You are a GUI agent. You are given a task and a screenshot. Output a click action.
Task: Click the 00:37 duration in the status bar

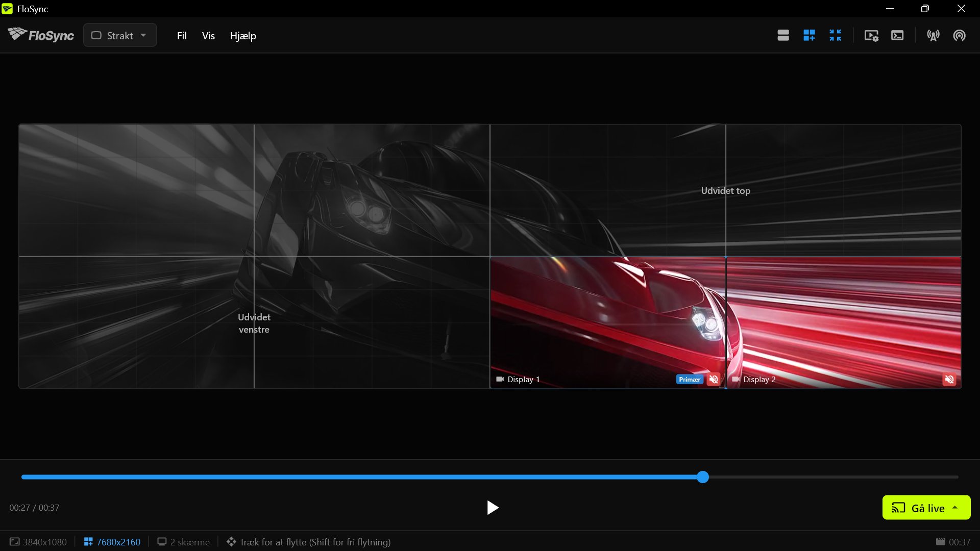click(960, 542)
